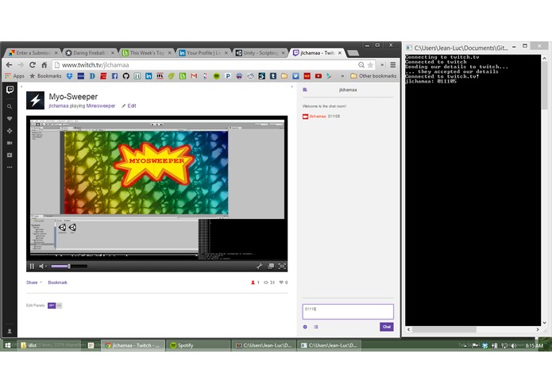
Task: Click the Chat send button
Action: (x=387, y=327)
